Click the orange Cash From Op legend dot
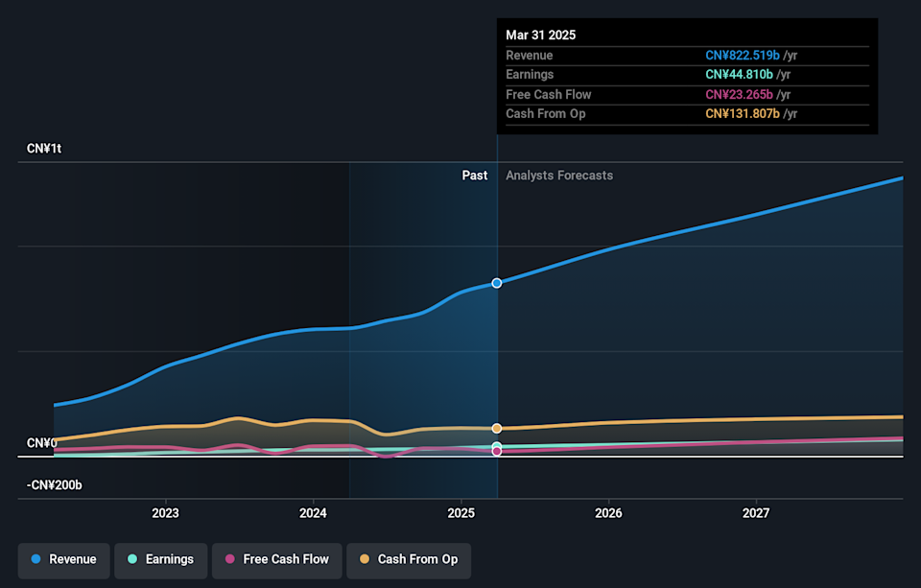The image size is (921, 588). point(365,559)
